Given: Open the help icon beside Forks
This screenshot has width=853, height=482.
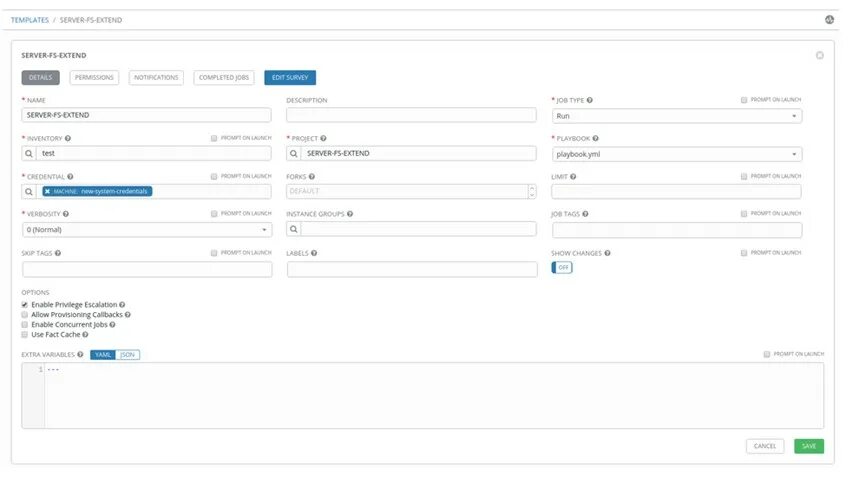Looking at the screenshot, I should tap(312, 176).
